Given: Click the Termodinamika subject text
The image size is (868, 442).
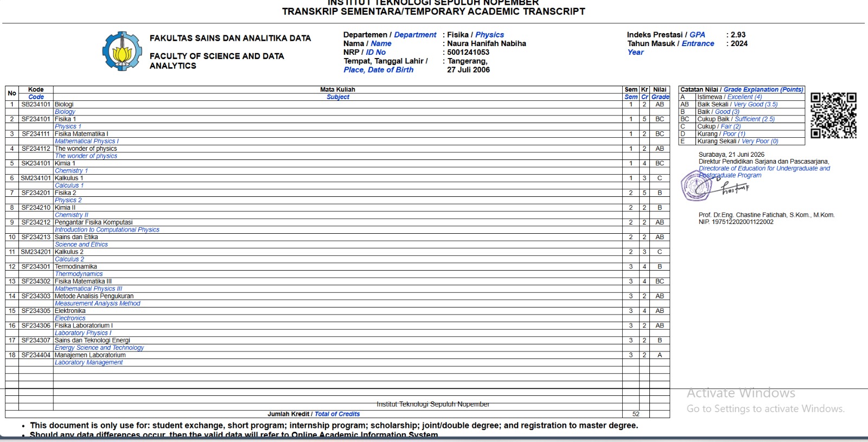Looking at the screenshot, I should click(x=76, y=267).
